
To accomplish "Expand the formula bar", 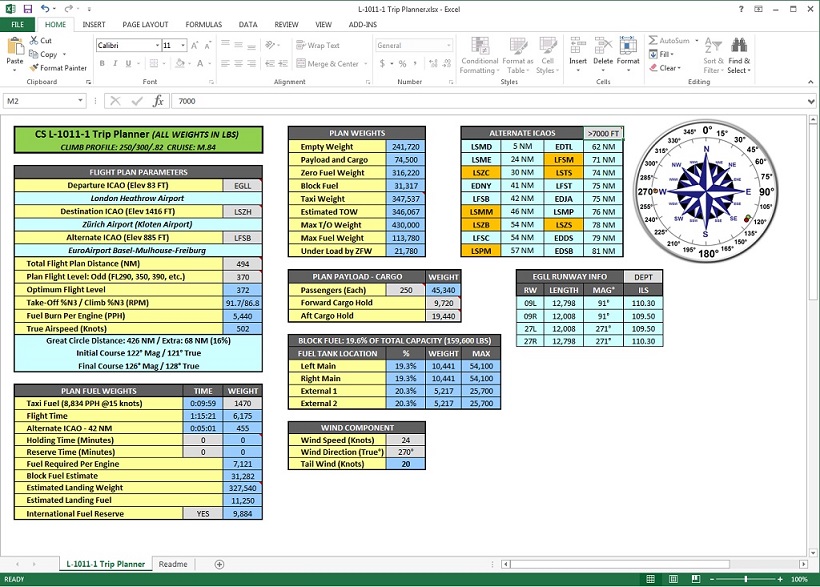I will coord(811,101).
